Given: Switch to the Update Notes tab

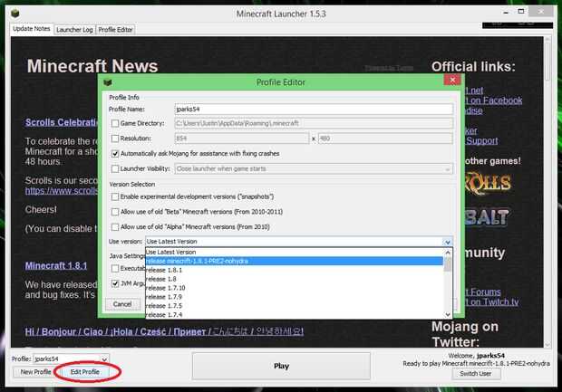Looking at the screenshot, I should click(32, 29).
